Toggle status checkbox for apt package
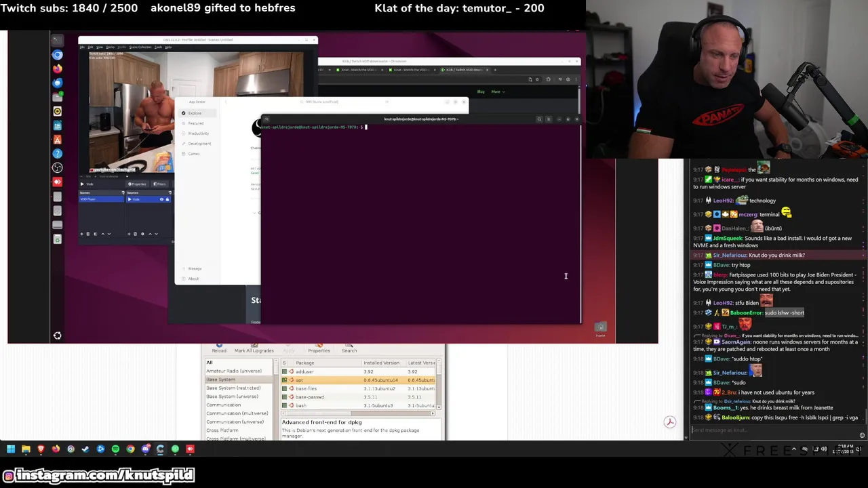The width and height of the screenshot is (868, 488). point(284,380)
